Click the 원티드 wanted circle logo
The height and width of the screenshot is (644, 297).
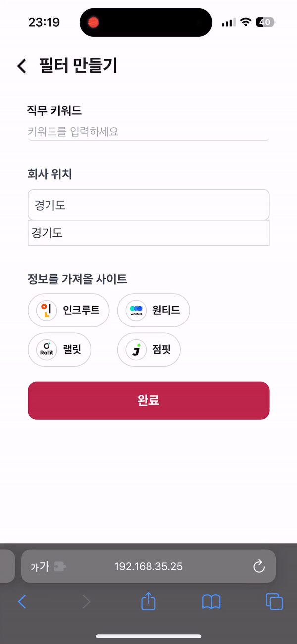pos(135,310)
